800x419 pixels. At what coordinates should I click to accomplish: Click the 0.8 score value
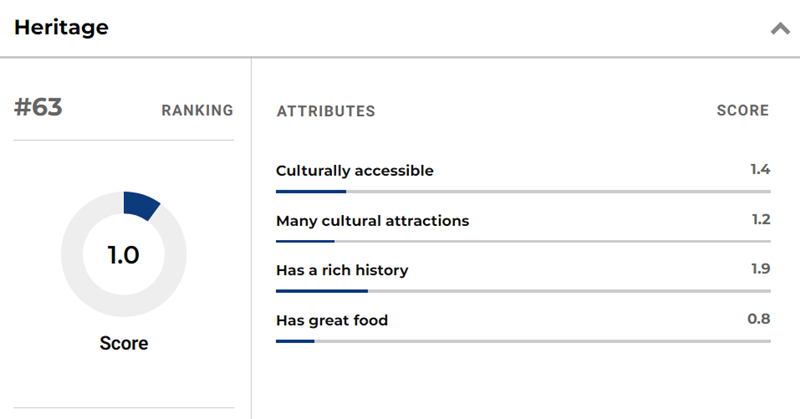[x=759, y=320]
